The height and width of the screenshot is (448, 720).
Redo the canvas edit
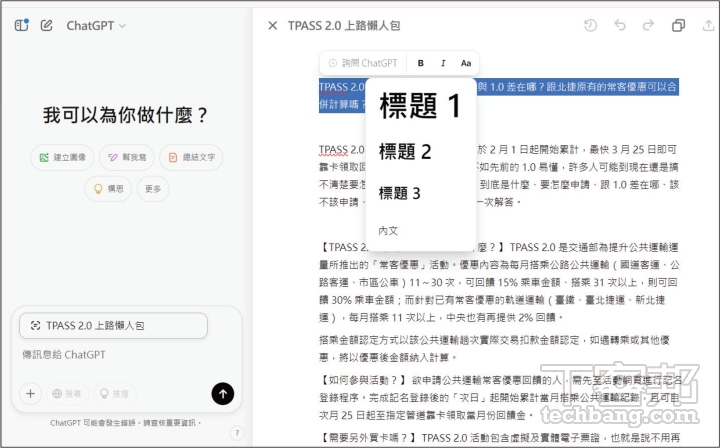coord(648,25)
